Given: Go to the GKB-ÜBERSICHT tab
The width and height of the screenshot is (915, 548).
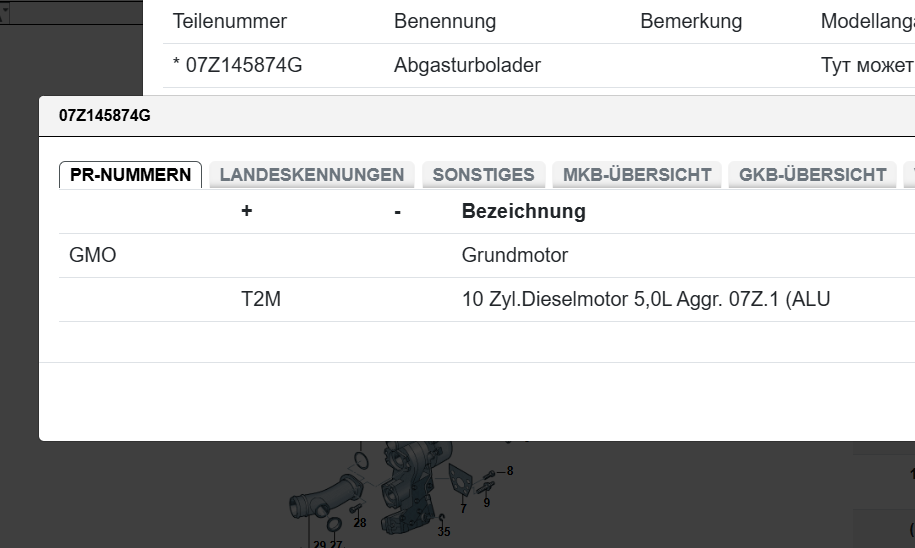Looking at the screenshot, I should (812, 175).
